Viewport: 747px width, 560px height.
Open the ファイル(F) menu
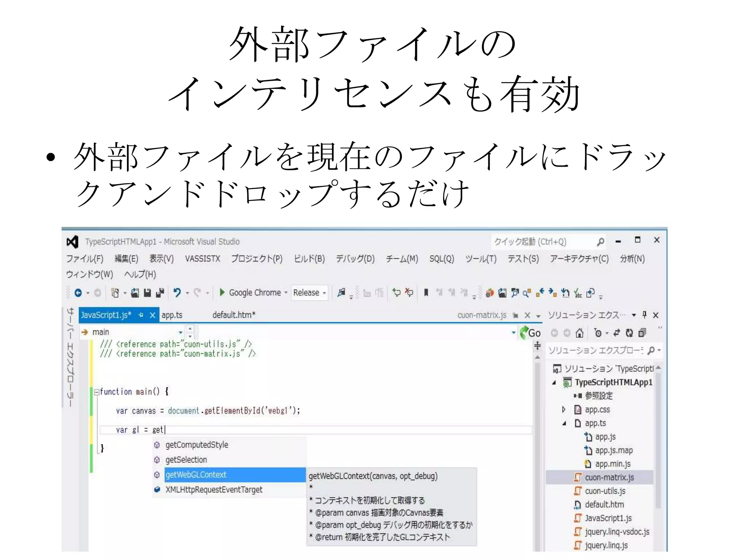click(85, 258)
